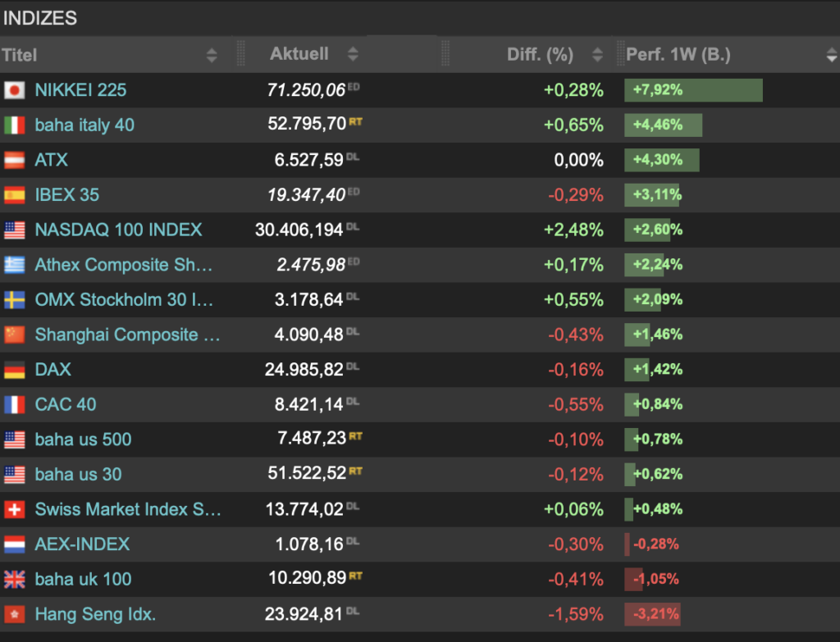Click the -3,21% performance bar for Hang Seng
The width and height of the screenshot is (840, 642).
point(652,614)
